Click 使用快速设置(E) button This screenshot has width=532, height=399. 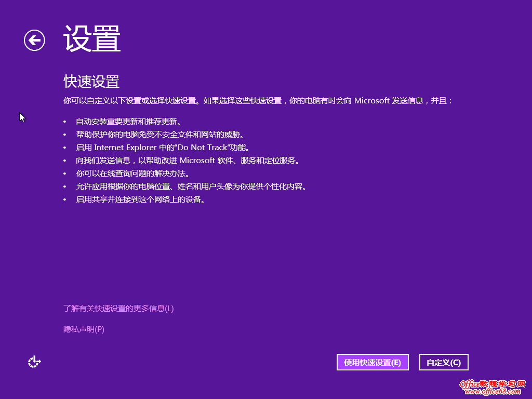372,362
